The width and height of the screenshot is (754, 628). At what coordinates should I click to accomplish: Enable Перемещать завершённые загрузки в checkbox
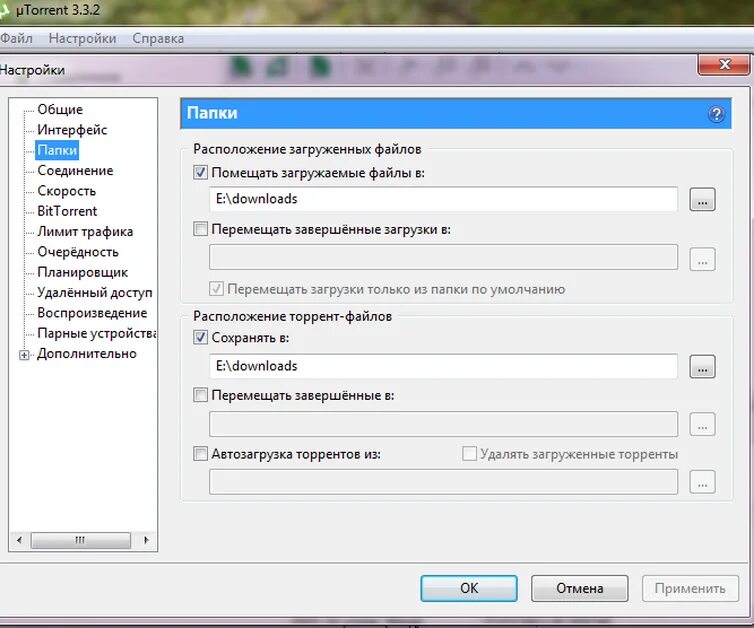(x=200, y=228)
